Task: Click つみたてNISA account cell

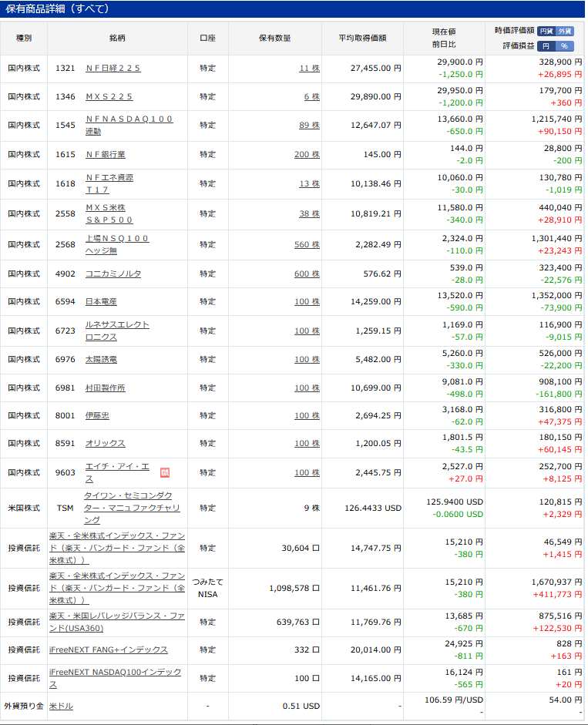Action: point(208,588)
